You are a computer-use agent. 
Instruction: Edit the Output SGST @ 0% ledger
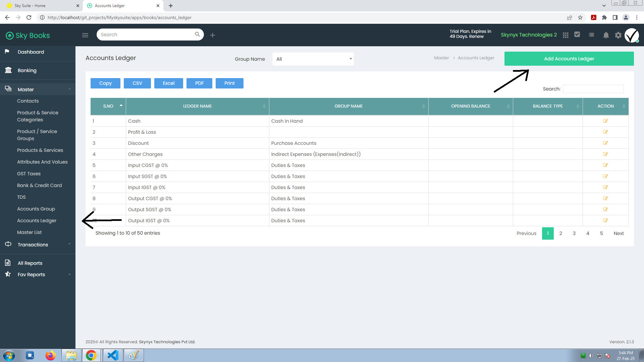click(605, 209)
